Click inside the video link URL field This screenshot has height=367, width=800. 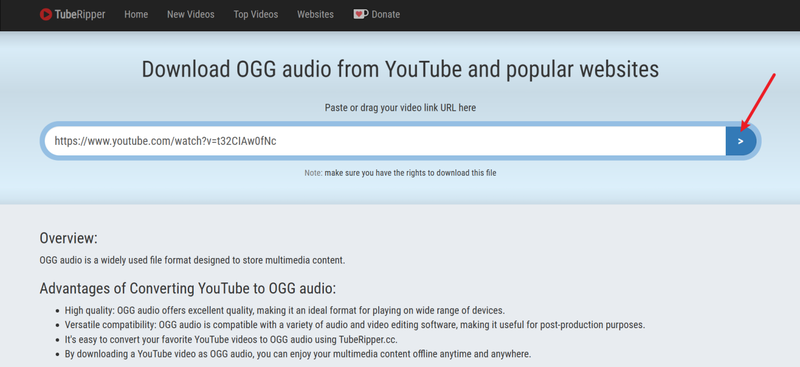click(x=385, y=141)
